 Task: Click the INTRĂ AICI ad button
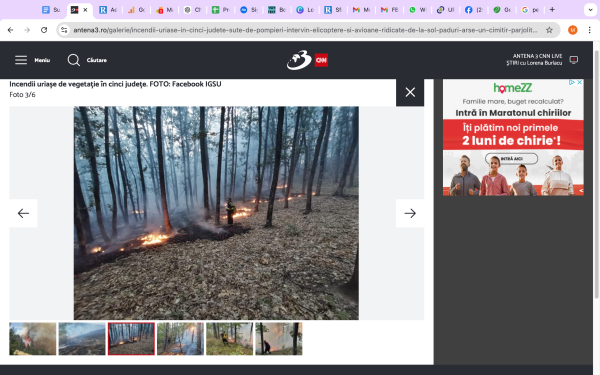511,158
